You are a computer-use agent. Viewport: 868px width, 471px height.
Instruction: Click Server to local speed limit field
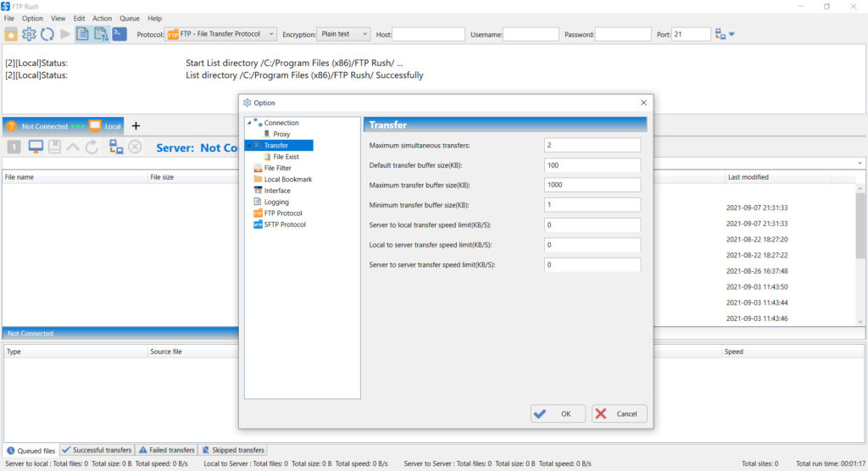[x=593, y=224]
